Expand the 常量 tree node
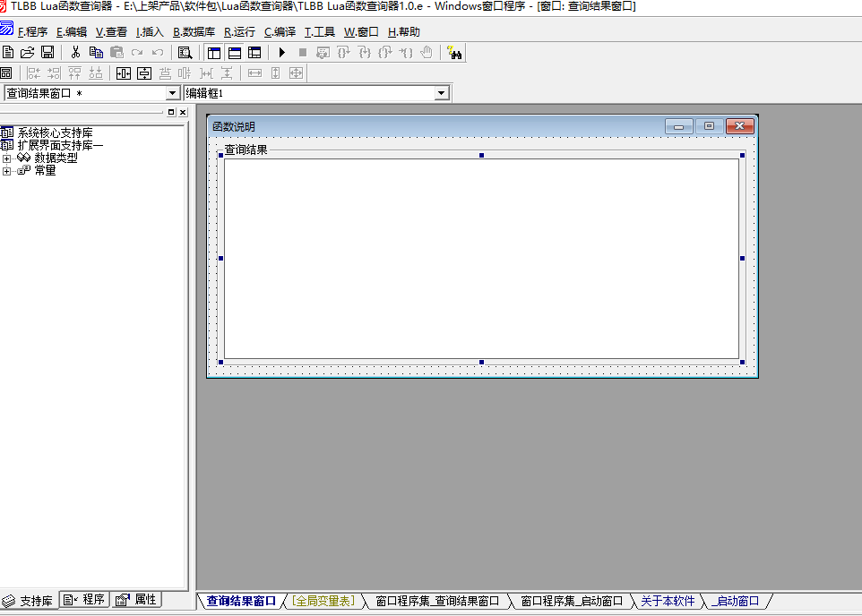 7,171
